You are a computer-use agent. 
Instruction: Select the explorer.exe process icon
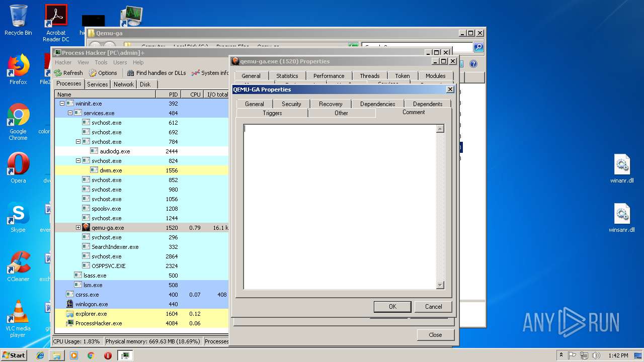(x=70, y=314)
